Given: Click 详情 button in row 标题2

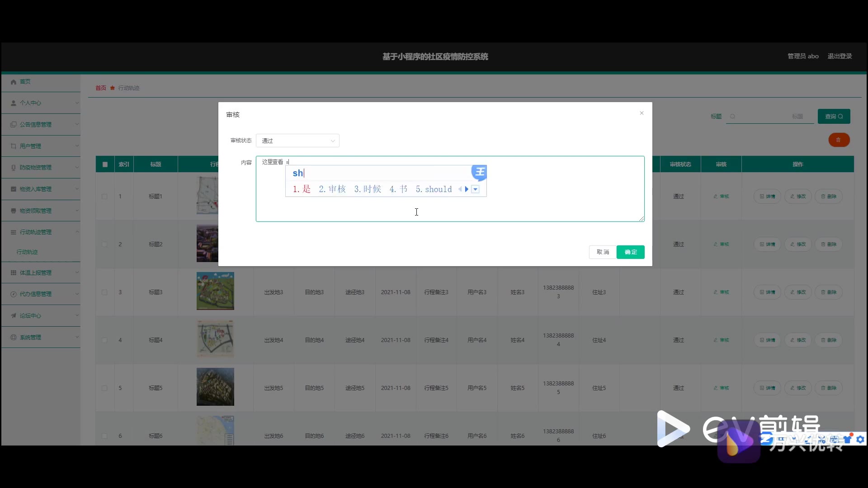Looking at the screenshot, I should (x=767, y=244).
